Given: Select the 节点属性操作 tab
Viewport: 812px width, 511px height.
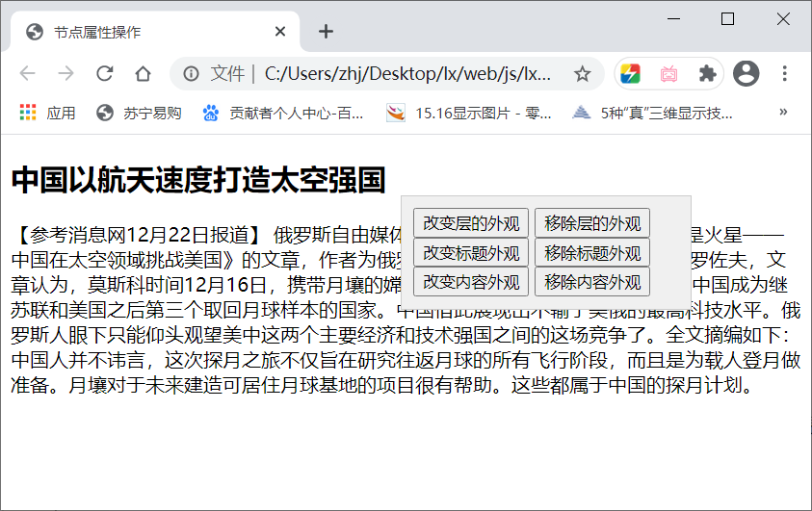Looking at the screenshot, I should (x=155, y=32).
